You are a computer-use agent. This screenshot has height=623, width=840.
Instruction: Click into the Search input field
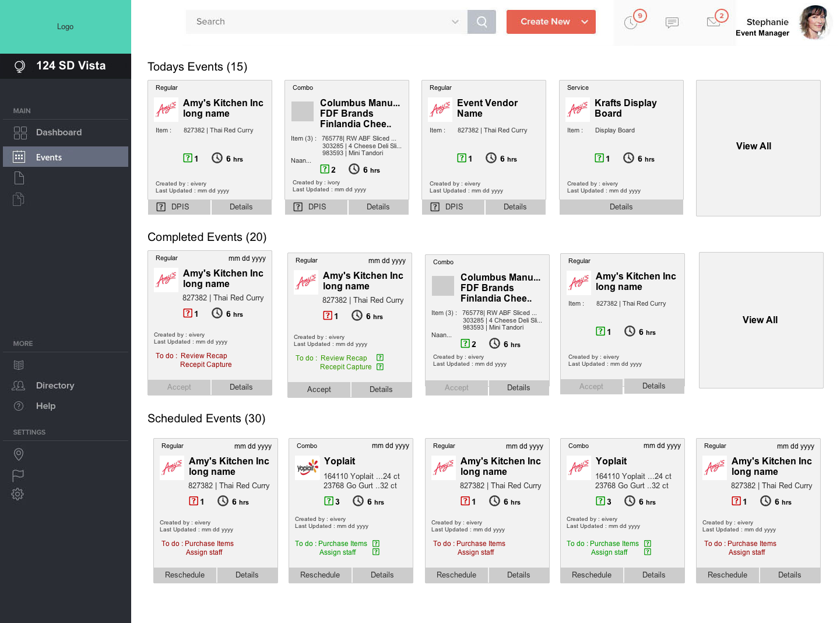321,22
